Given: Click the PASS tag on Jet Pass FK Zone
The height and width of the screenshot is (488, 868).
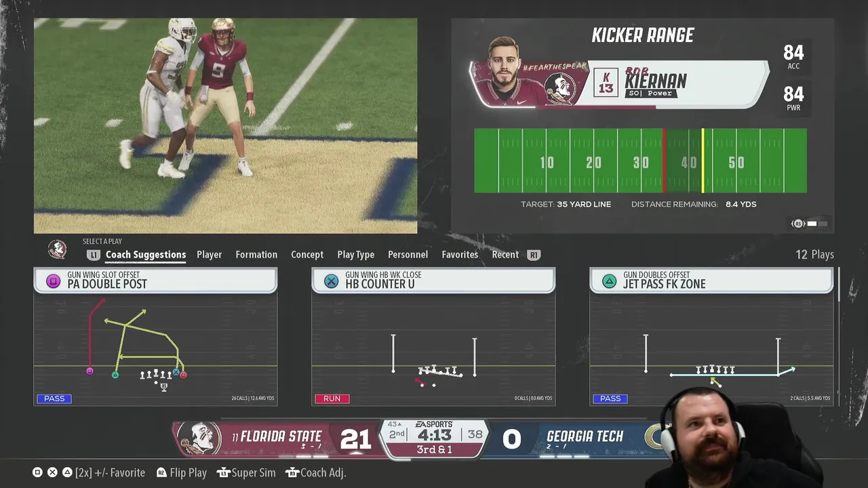Looking at the screenshot, I should [x=610, y=399].
